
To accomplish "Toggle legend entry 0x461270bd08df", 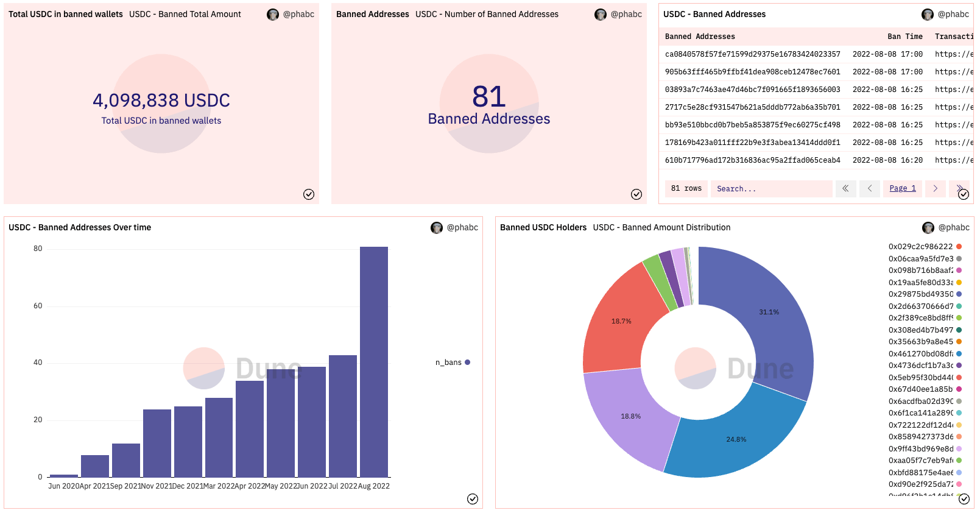I will pyautogui.click(x=925, y=354).
